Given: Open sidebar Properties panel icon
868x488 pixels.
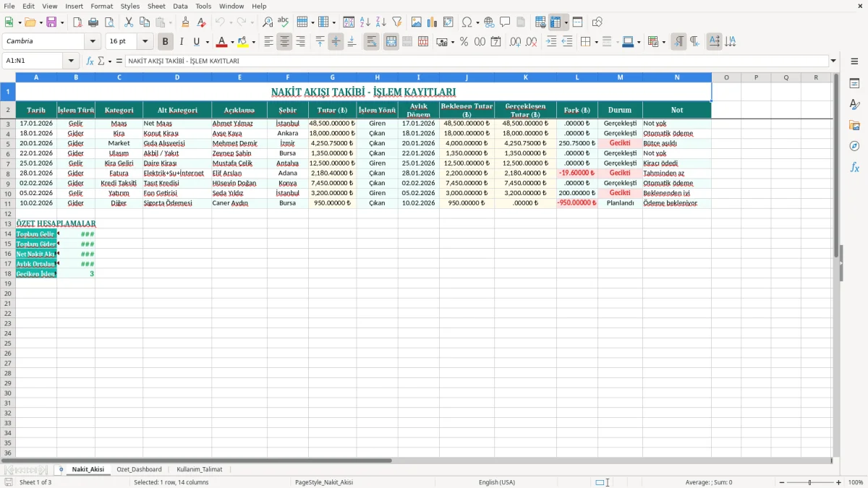Looking at the screenshot, I should pyautogui.click(x=854, y=84).
